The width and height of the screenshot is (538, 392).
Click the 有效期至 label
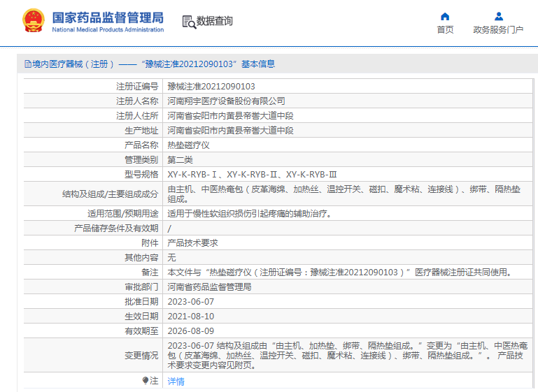coord(141,331)
